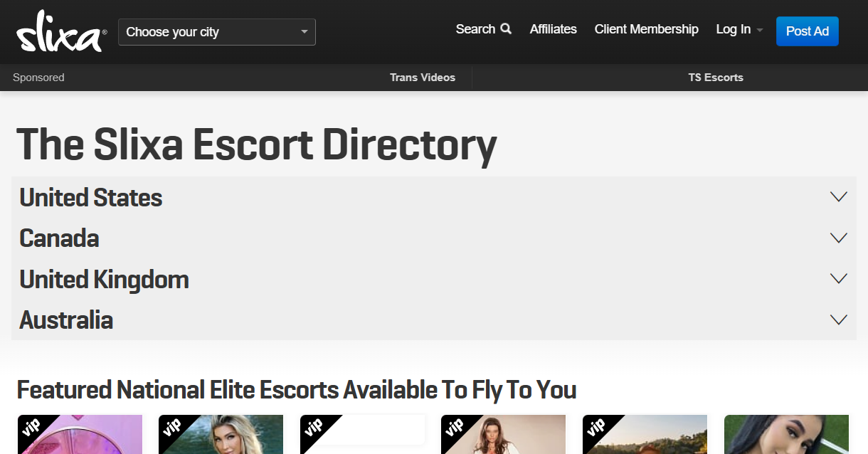The width and height of the screenshot is (868, 454).
Task: Expand the United States chevron
Action: coord(839,197)
